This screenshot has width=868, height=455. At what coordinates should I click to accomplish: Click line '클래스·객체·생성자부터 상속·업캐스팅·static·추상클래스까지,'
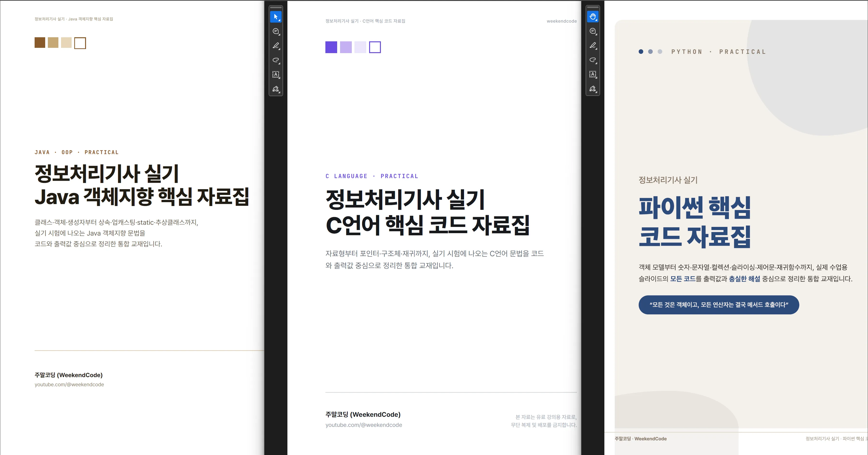point(116,222)
